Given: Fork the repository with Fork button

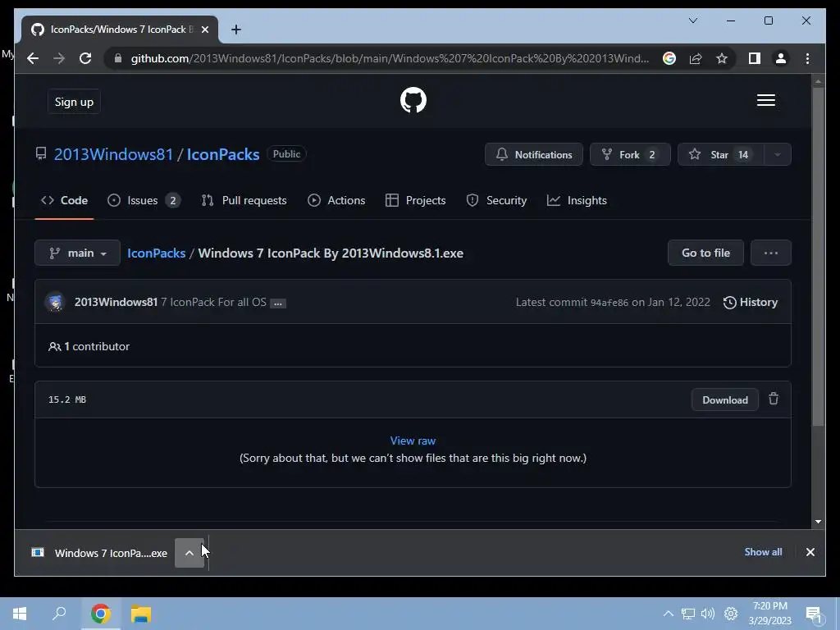Looking at the screenshot, I should [630, 154].
